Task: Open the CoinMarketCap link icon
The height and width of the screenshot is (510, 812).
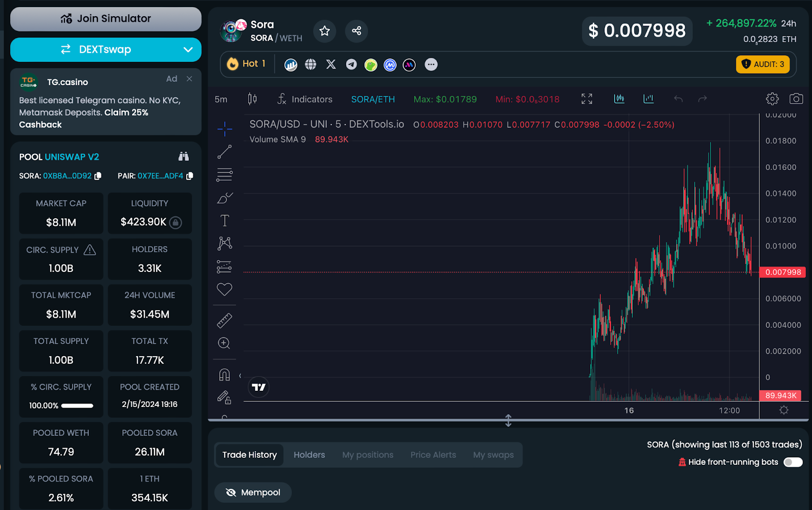Action: 390,65
